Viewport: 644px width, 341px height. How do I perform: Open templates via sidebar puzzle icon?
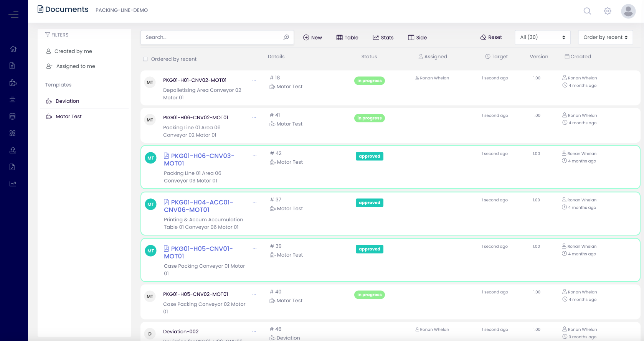13,82
